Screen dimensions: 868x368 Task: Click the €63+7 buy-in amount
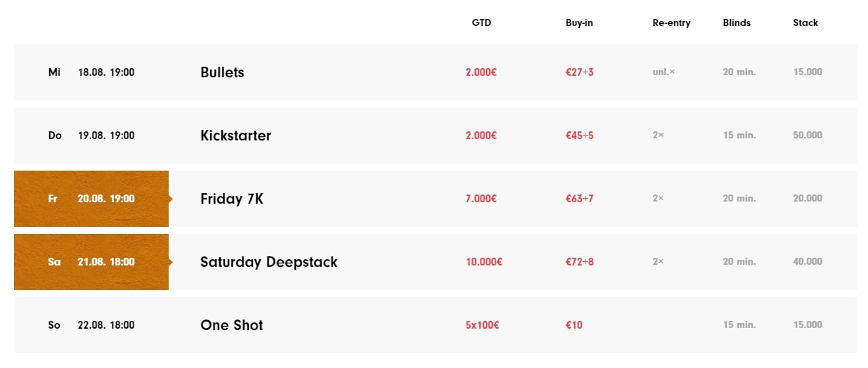point(579,199)
